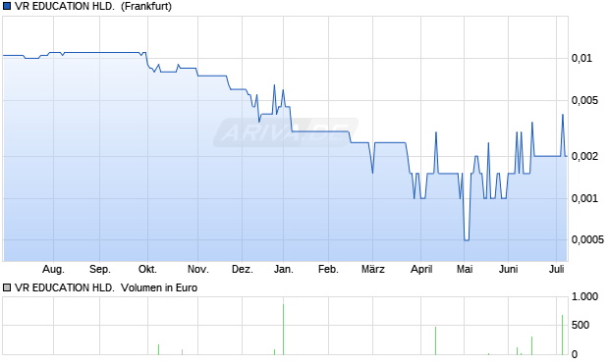This screenshot has width=609, height=364.
Task: Select the Okt. month label
Action: pyautogui.click(x=147, y=269)
